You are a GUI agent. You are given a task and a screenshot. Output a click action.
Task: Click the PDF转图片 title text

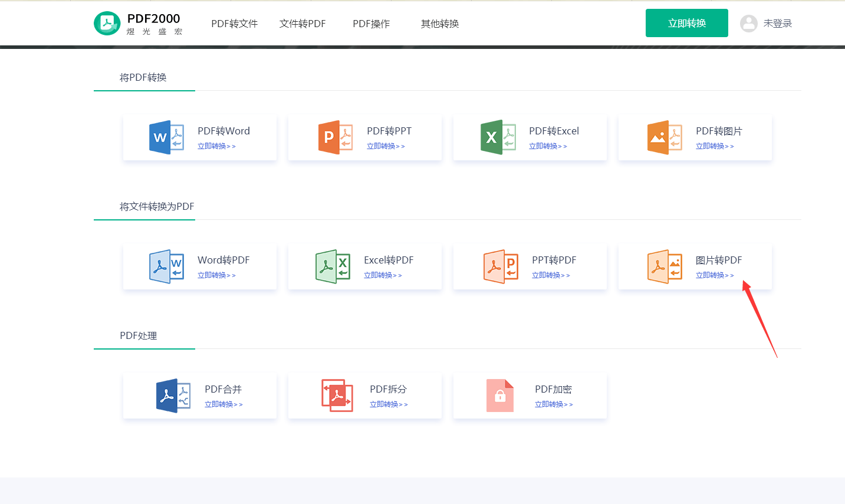719,131
